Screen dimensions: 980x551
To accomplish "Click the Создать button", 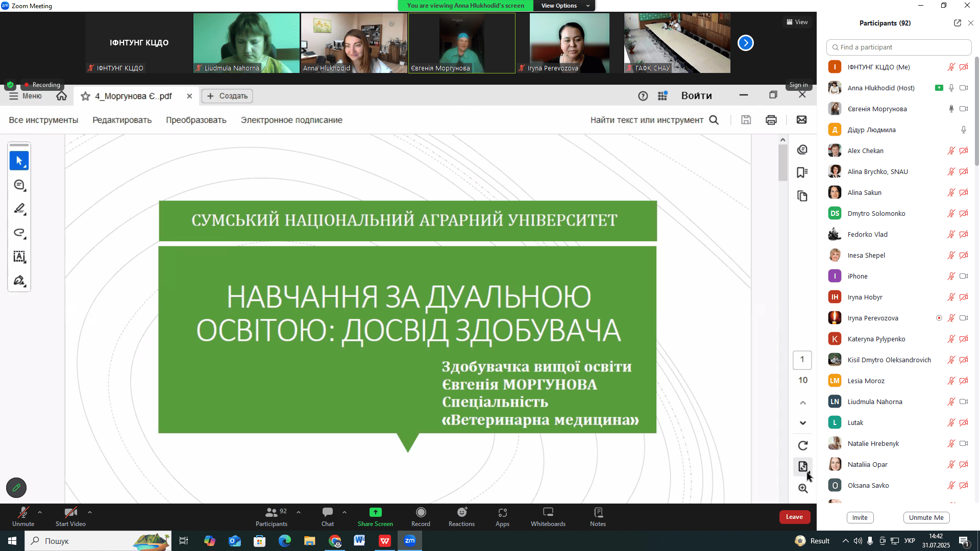I will click(227, 96).
